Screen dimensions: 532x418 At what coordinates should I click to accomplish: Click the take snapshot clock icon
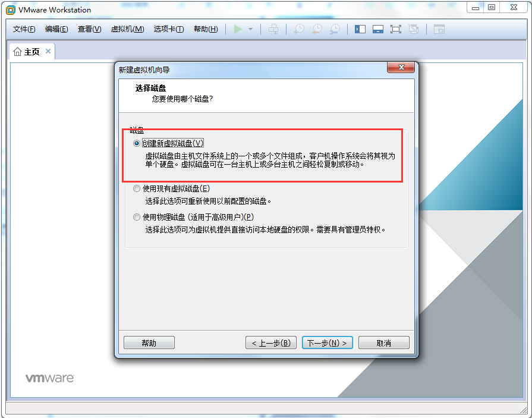click(x=299, y=29)
